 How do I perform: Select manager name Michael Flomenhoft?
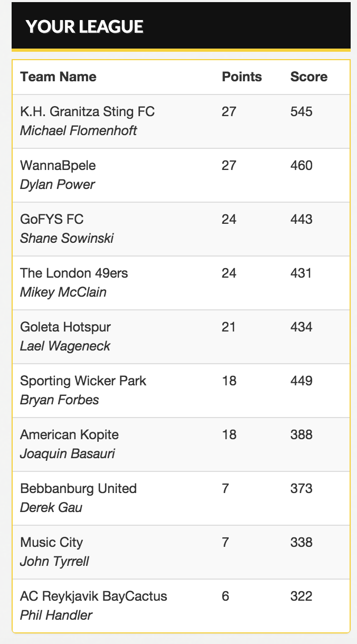click(x=78, y=130)
